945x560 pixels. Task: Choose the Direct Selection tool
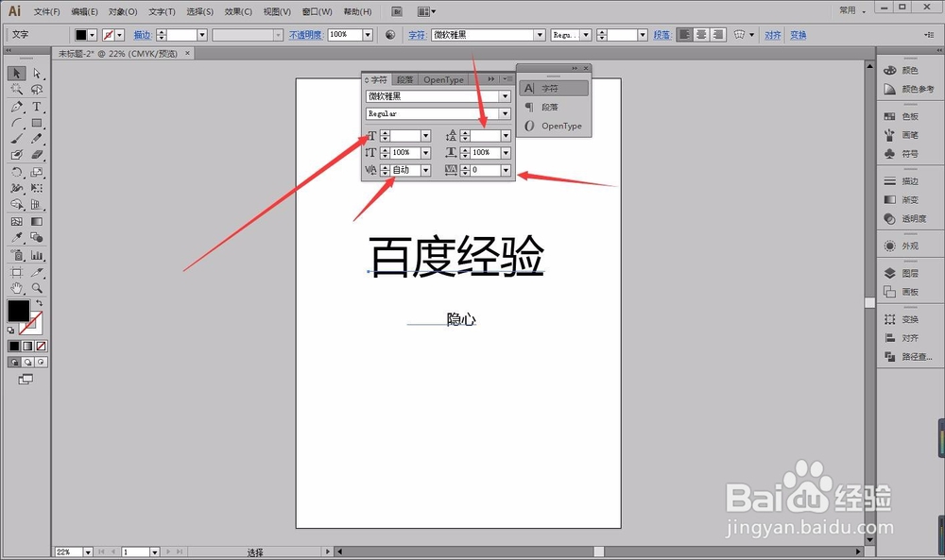tap(37, 74)
